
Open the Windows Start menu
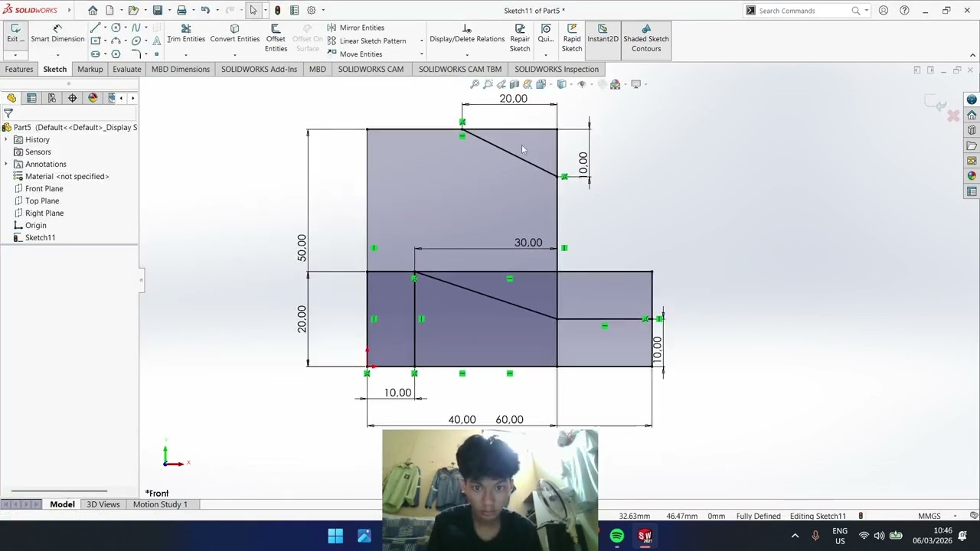pos(335,536)
